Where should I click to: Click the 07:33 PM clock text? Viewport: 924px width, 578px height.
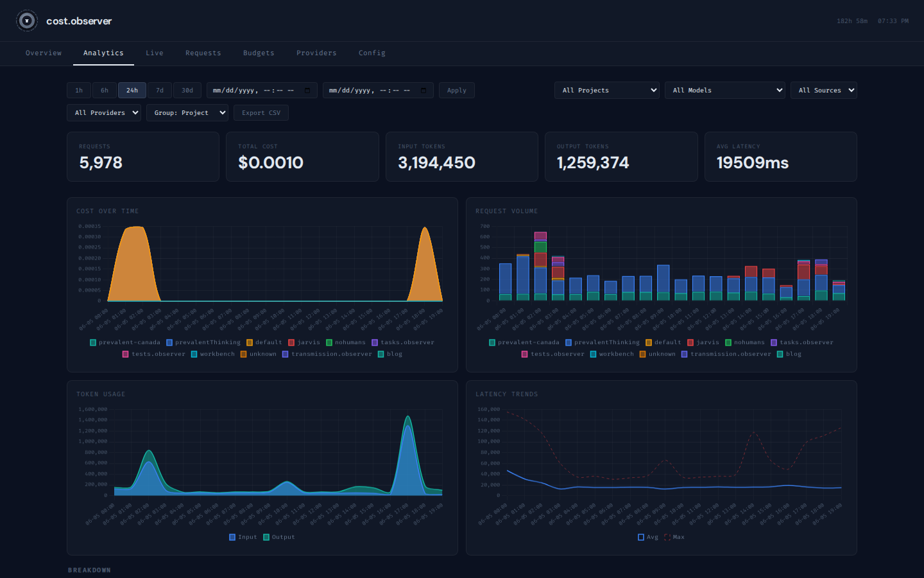[x=893, y=21]
